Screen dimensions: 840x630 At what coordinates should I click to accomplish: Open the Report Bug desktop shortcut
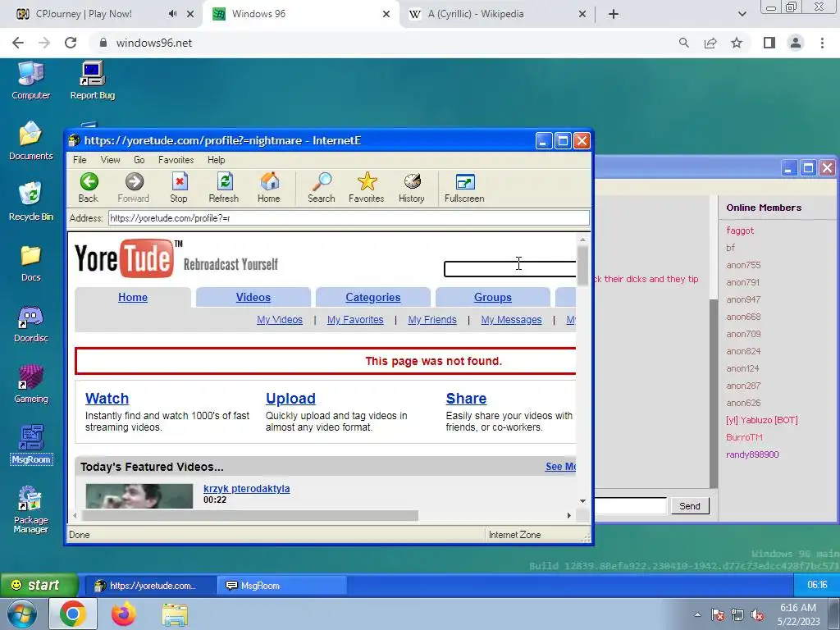click(x=93, y=80)
